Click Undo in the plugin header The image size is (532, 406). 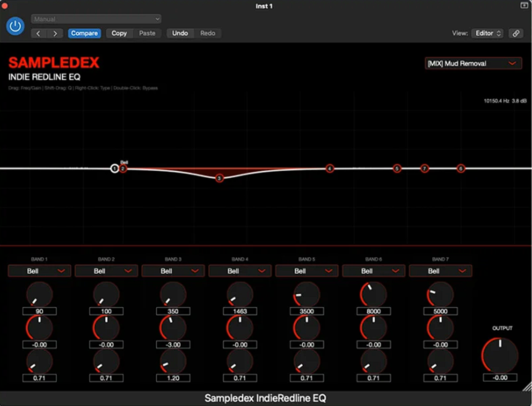[x=180, y=33]
